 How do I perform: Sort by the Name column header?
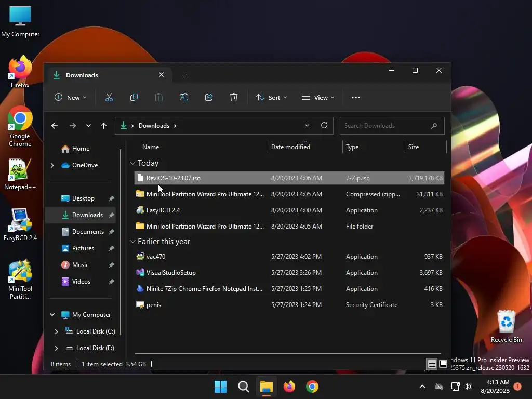coord(151,147)
